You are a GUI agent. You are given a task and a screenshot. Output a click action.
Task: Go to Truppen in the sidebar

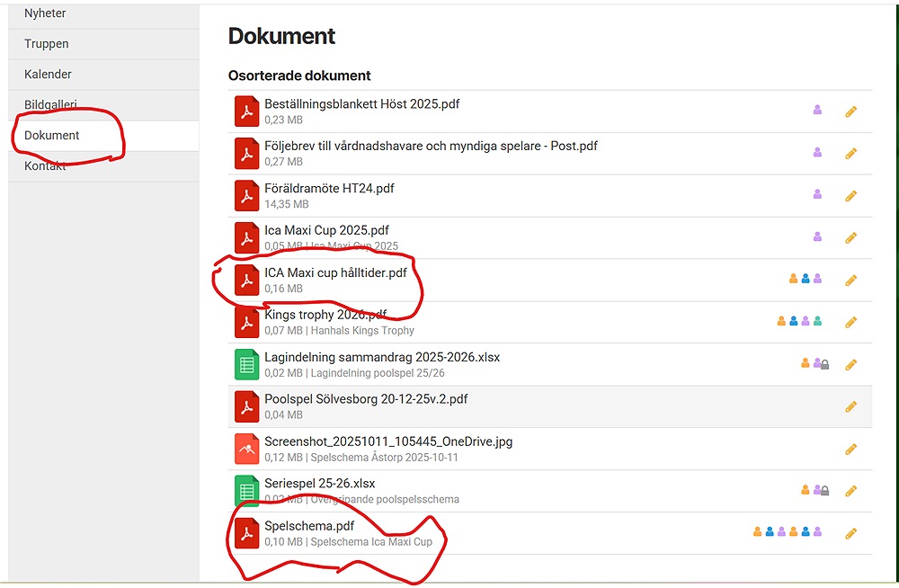(47, 44)
